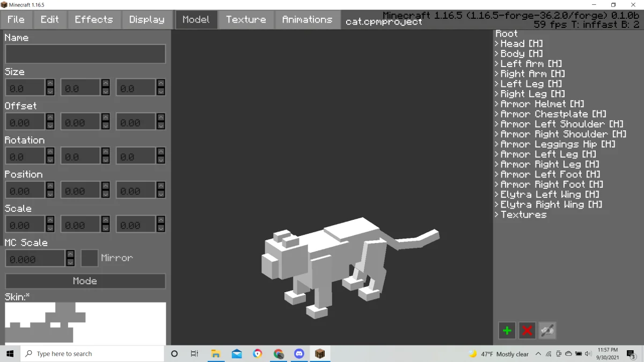Show hidden system tray icons
Screen dimensions: 644x362
(x=538, y=354)
